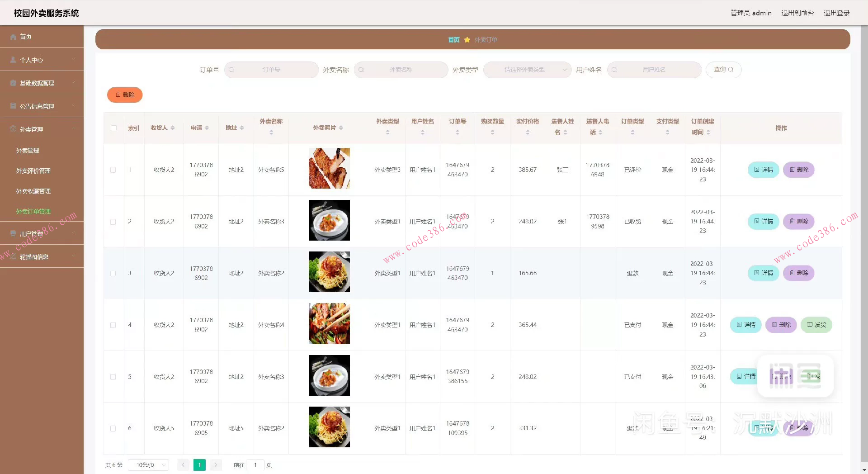Click 详情 for order row 1

(763, 170)
